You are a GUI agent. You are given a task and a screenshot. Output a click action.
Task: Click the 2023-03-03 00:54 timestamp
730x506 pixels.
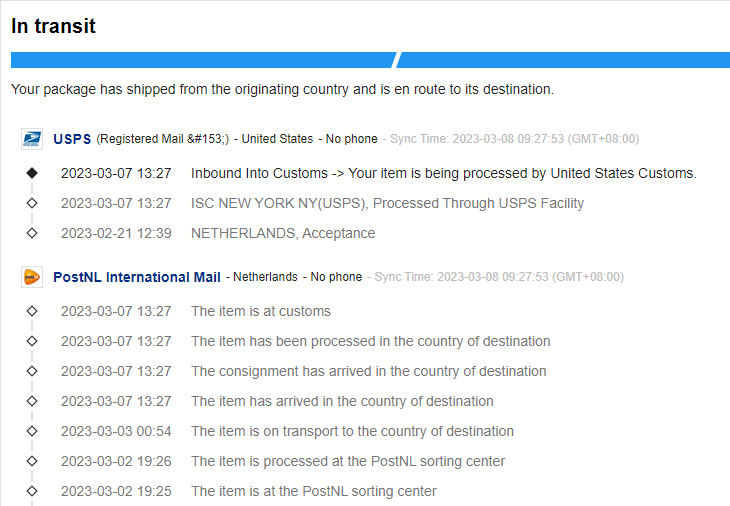coord(115,431)
